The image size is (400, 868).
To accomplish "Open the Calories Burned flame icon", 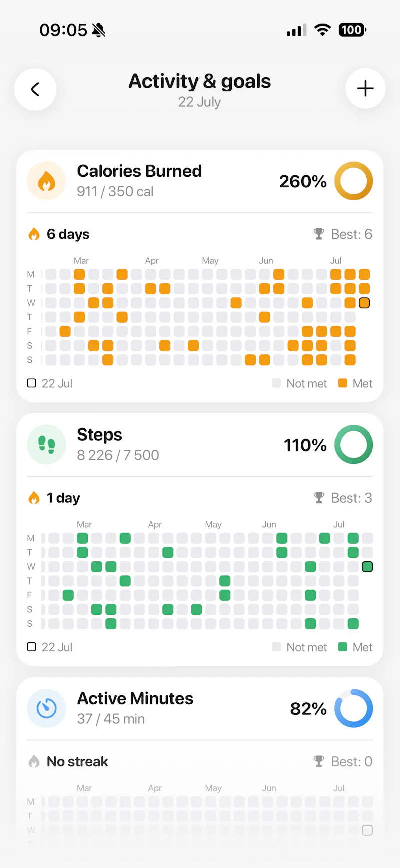I will point(46,181).
